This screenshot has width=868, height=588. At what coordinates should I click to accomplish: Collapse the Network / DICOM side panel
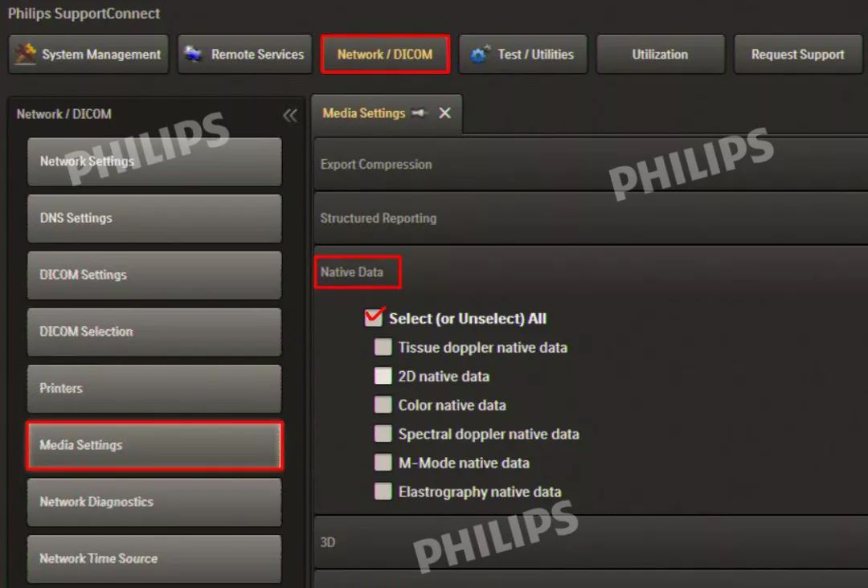click(289, 115)
